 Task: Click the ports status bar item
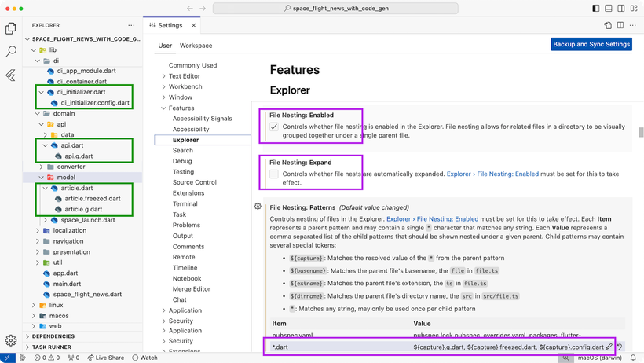[x=74, y=357]
